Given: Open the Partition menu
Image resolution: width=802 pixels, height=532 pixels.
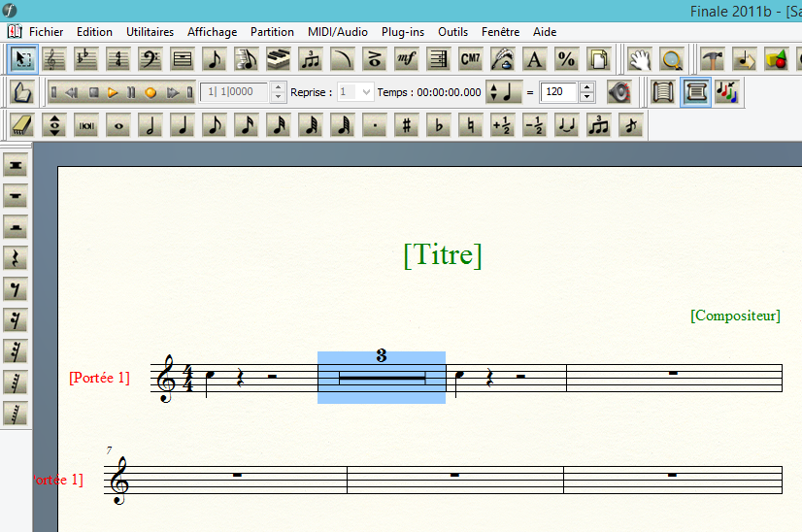Looking at the screenshot, I should click(272, 32).
